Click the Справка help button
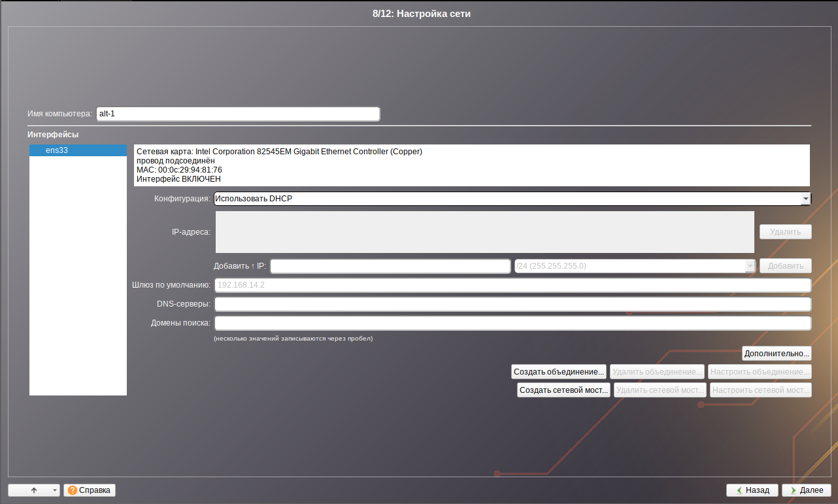 tap(90, 490)
